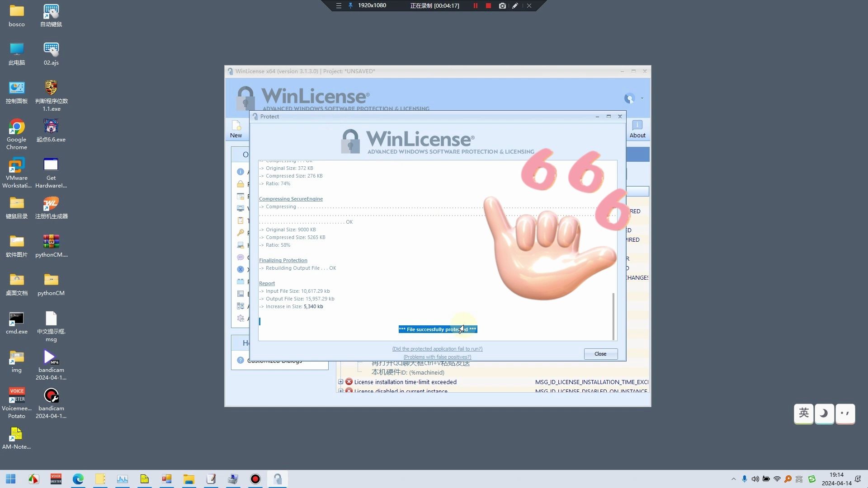Click the padlock icon in options sidebar
868x488 pixels.
241,184
